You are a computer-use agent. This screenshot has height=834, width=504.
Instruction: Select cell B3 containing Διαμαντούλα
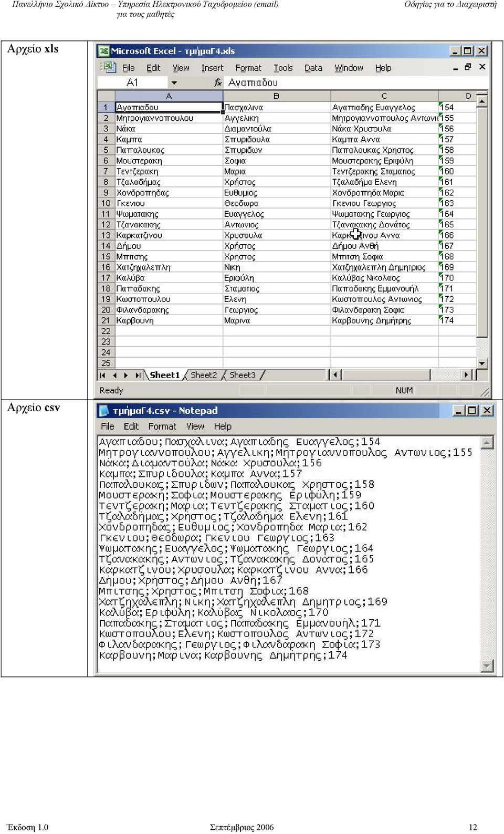point(277,129)
